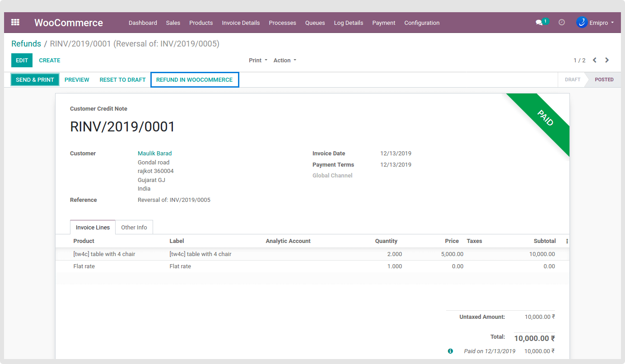Click the payment info icon near Paid on

(450, 351)
